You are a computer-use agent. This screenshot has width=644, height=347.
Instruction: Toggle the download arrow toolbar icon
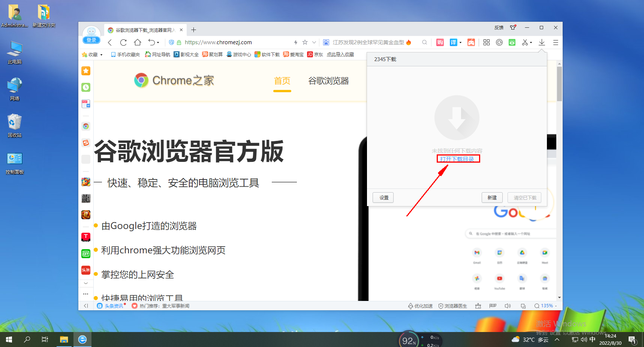542,42
